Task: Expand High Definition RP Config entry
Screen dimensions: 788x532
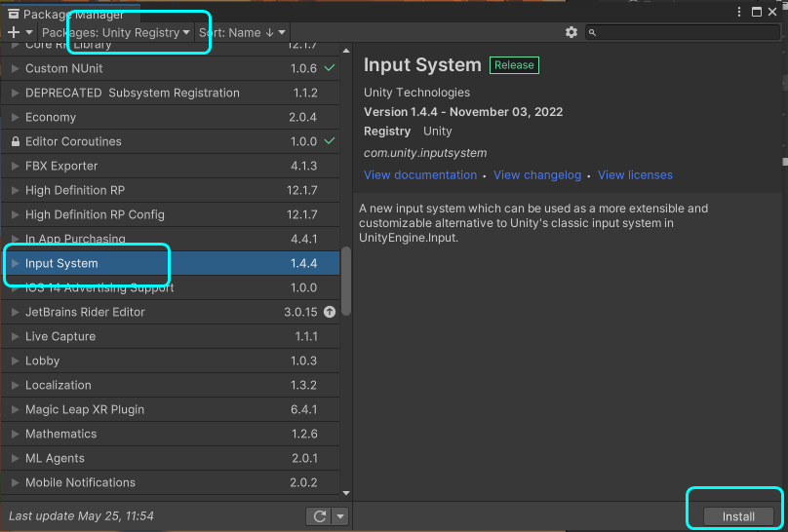Action: pos(15,214)
